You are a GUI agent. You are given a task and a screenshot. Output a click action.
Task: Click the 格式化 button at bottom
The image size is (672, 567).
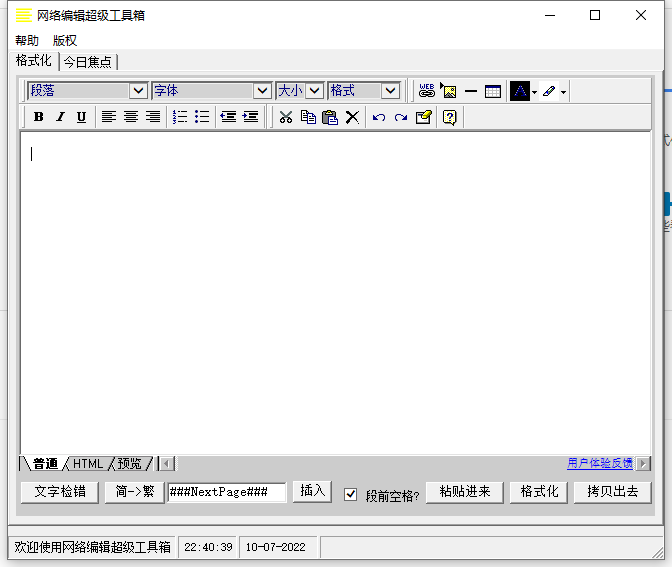click(539, 492)
